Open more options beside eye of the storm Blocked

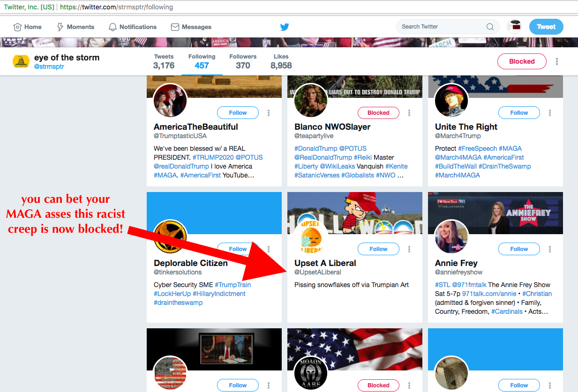pyautogui.click(x=557, y=61)
